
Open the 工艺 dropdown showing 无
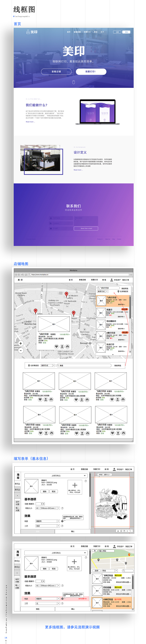pos(48,603)
